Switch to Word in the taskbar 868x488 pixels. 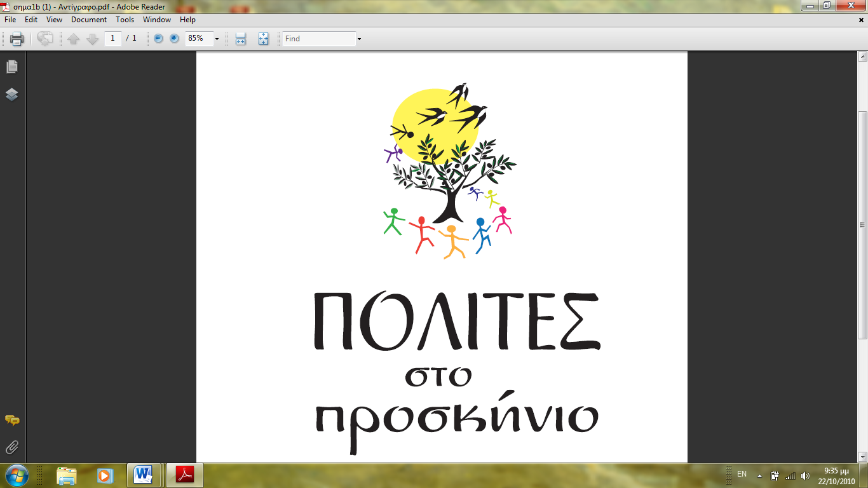pyautogui.click(x=144, y=475)
